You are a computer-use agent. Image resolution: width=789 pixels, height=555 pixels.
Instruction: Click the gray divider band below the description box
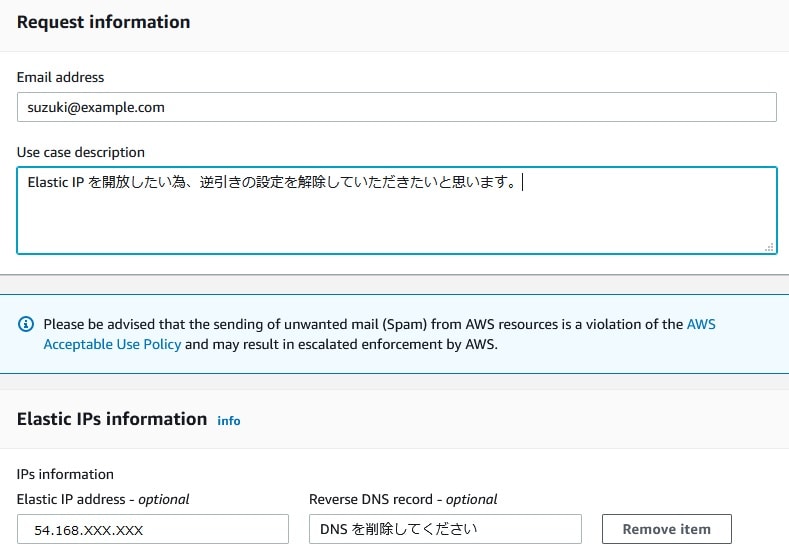pos(394,285)
